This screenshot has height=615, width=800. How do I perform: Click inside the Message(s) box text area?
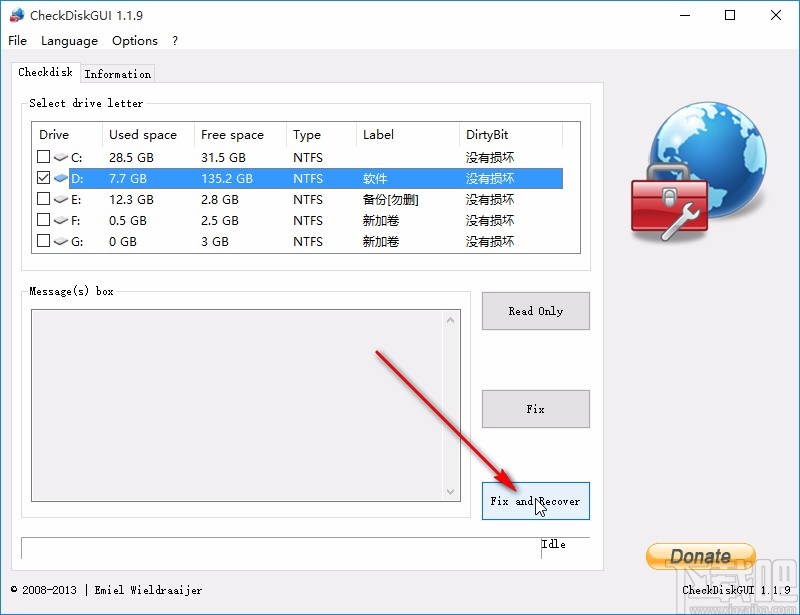pos(237,405)
